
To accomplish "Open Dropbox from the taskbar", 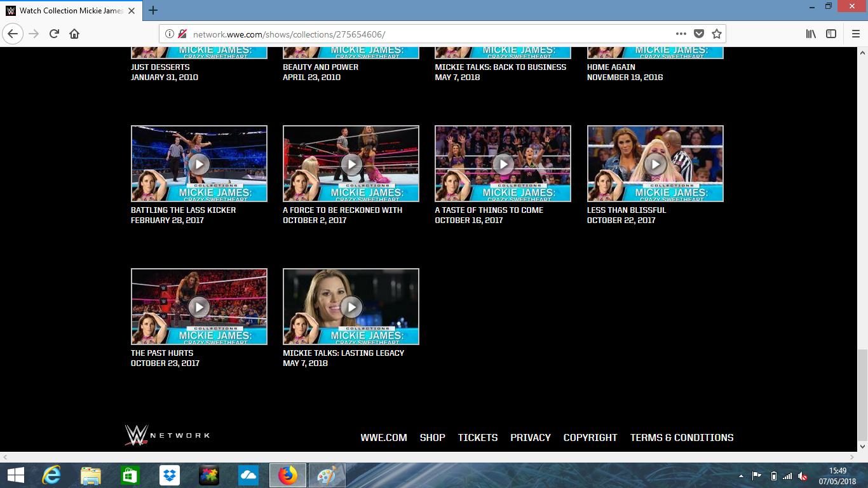I will point(170,475).
